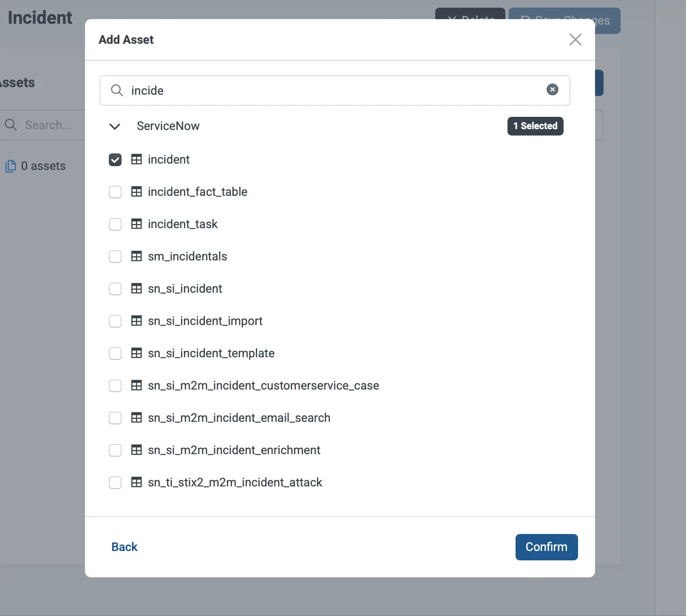Viewport: 686px width, 616px height.
Task: Select the sn_si_incident_import checkbox
Action: (x=115, y=321)
